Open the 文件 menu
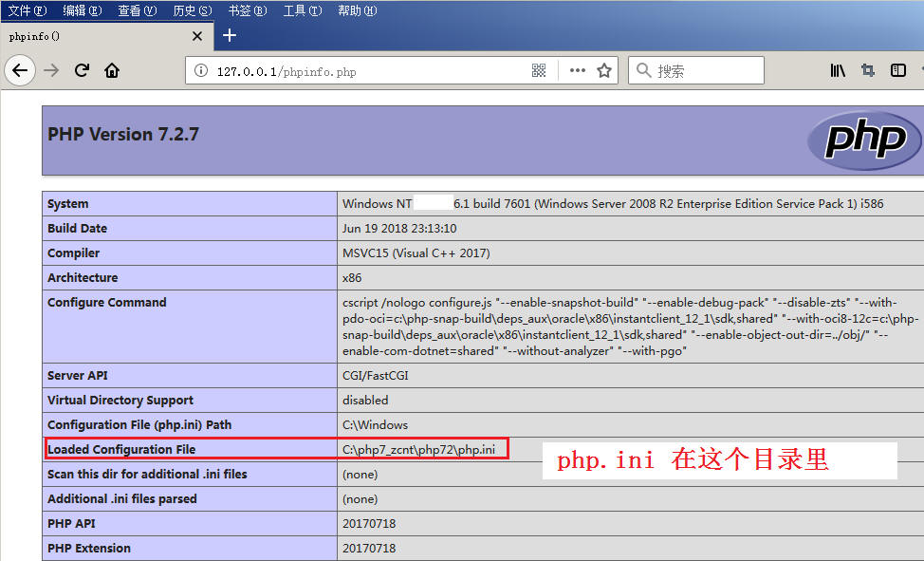924x561 pixels. coord(28,10)
